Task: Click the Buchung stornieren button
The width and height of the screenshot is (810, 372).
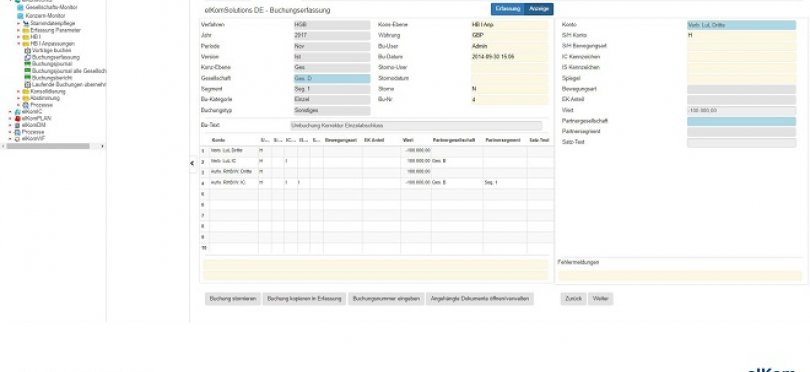Action: [x=233, y=299]
